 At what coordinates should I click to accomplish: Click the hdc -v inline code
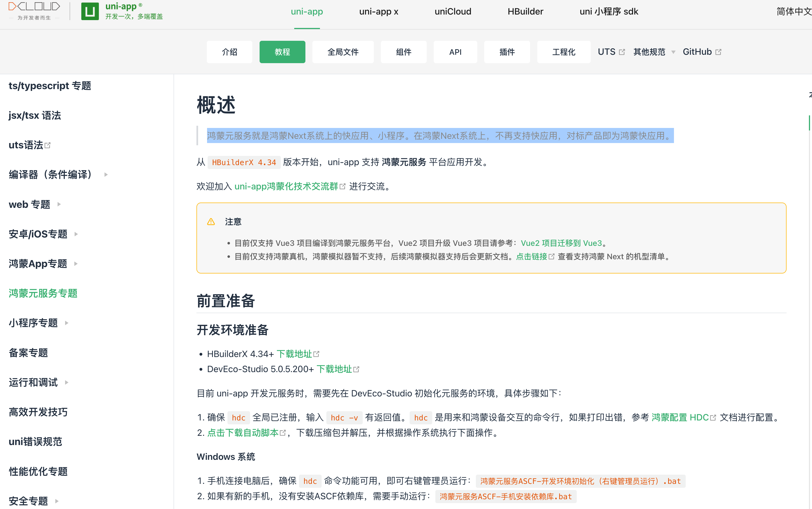click(x=345, y=418)
